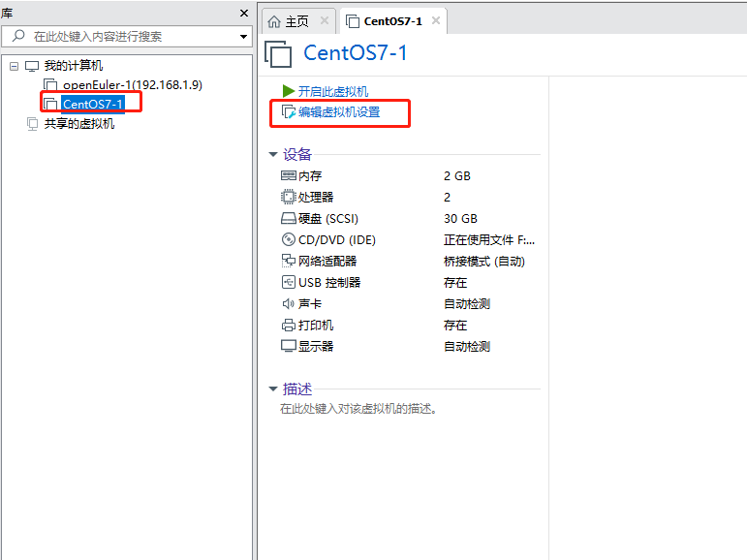The image size is (747, 560).
Task: Click the 共享的虚拟机 shared VMs icon
Action: pos(32,124)
